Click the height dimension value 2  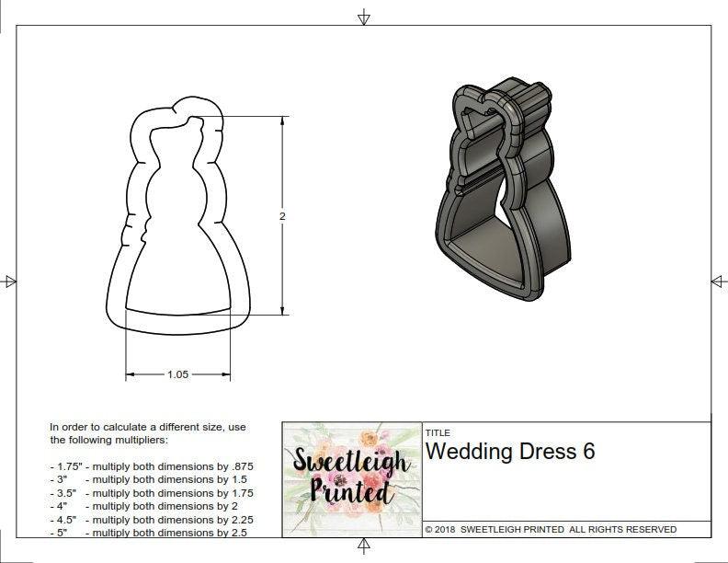click(282, 216)
